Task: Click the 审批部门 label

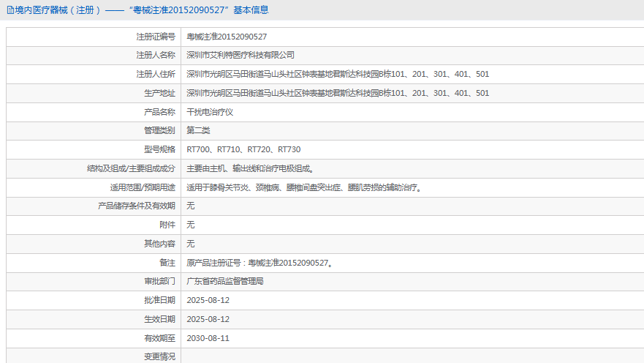Action: pos(159,281)
